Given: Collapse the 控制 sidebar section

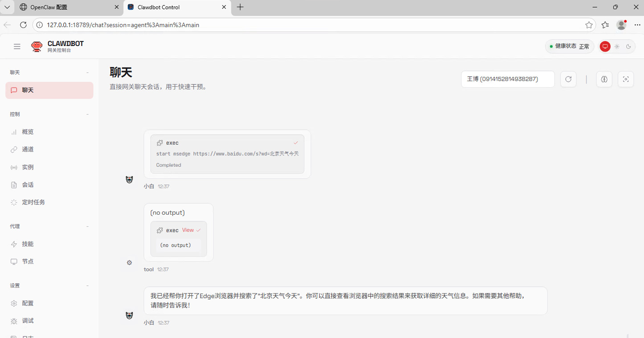Looking at the screenshot, I should point(87,114).
